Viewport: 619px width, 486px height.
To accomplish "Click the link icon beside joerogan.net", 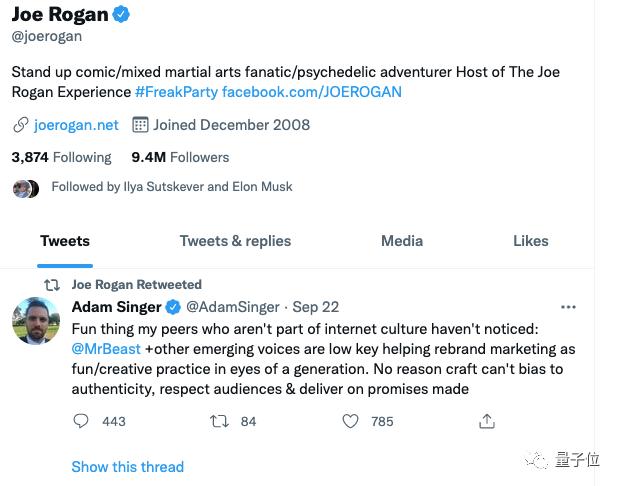I will (x=20, y=125).
